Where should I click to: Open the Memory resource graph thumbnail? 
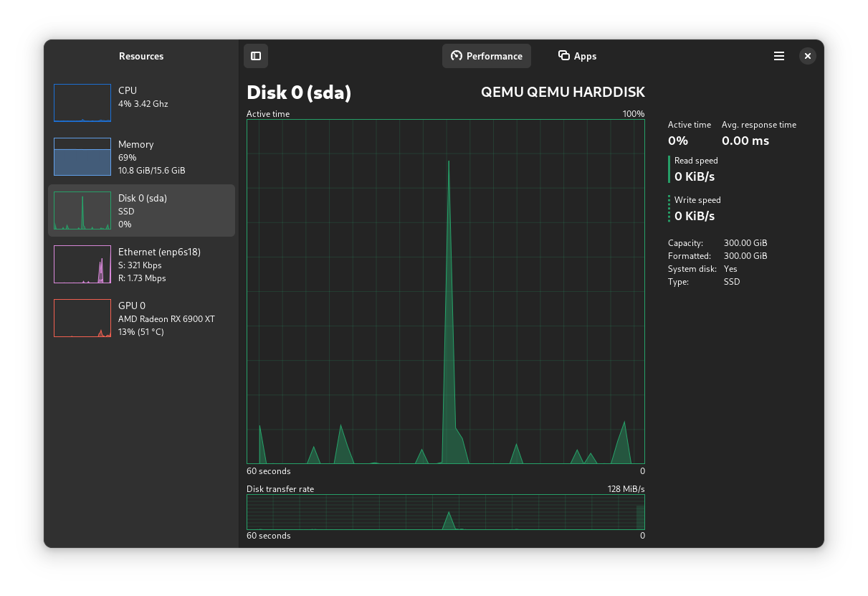point(82,156)
